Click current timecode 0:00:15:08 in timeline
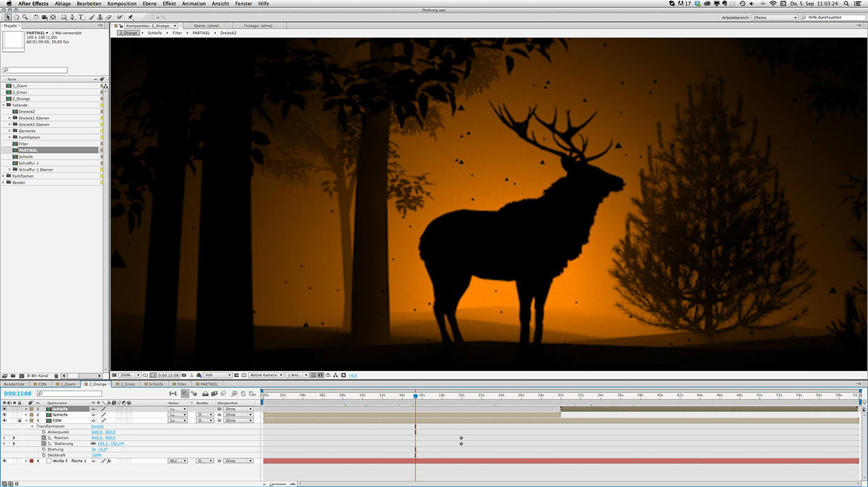This screenshot has height=487, width=868. pos(17,393)
